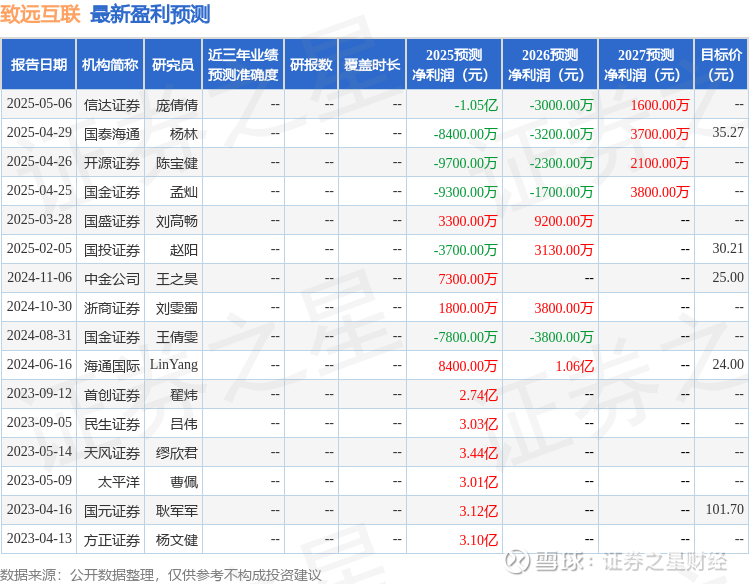Image resolution: width=749 pixels, height=584 pixels.
Task: Select the 国投证券 institution cell
Action: (x=112, y=250)
